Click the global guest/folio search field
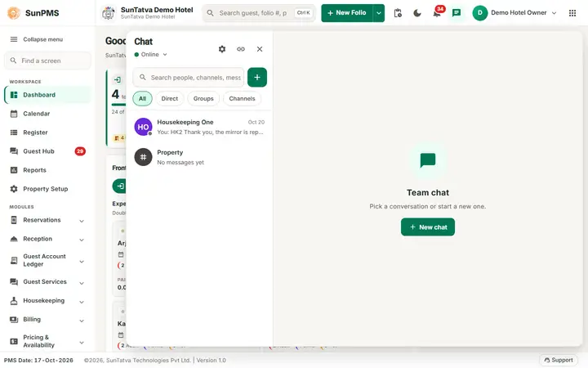 click(259, 13)
